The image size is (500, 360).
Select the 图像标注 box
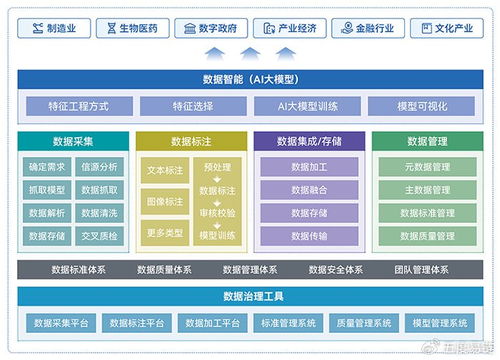click(x=165, y=202)
